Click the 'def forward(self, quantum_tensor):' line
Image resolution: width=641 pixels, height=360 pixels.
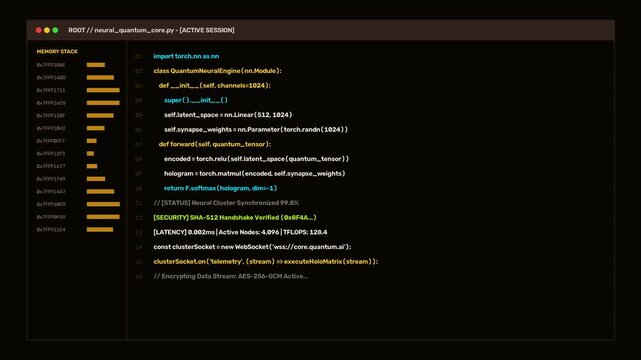[215, 144]
